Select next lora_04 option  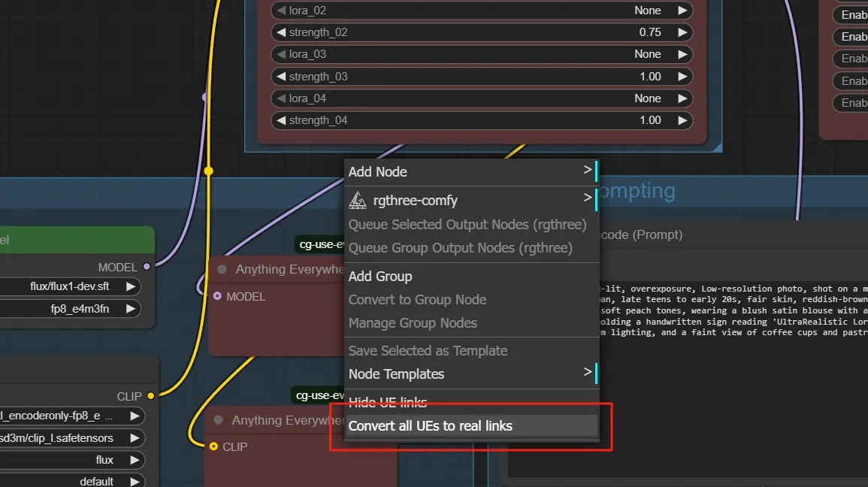click(x=682, y=98)
